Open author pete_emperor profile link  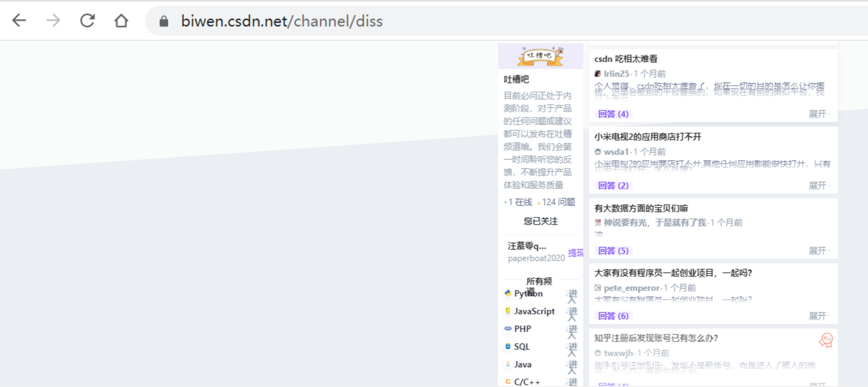pos(631,288)
